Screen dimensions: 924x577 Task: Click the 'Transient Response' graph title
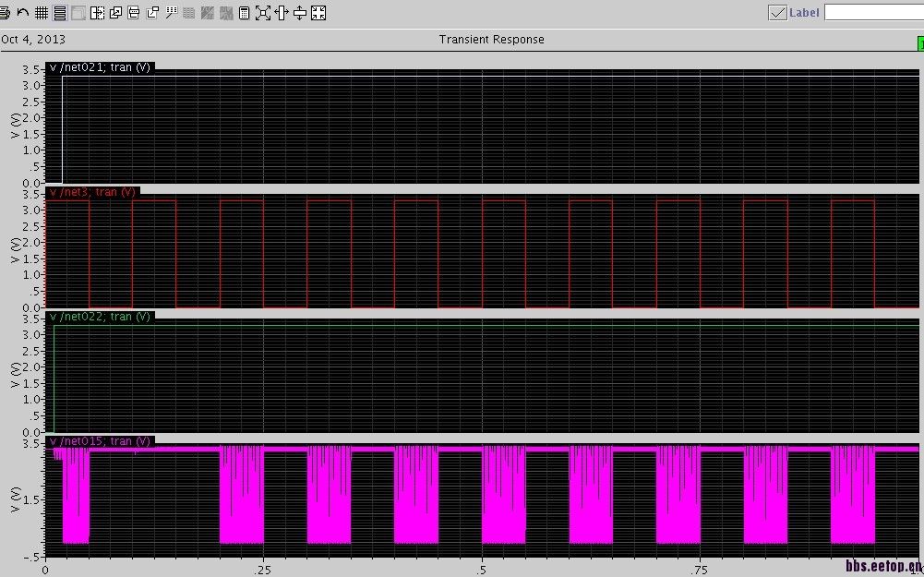tap(491, 40)
